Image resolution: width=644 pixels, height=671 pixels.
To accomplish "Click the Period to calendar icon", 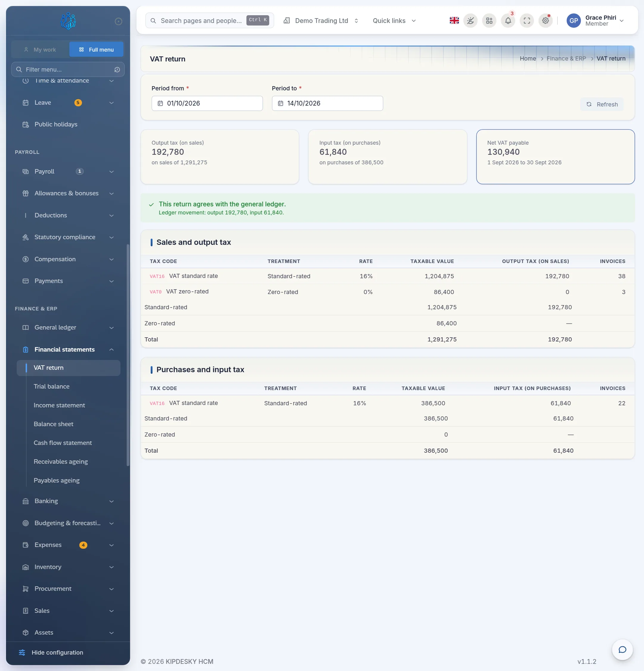I will pyautogui.click(x=280, y=103).
